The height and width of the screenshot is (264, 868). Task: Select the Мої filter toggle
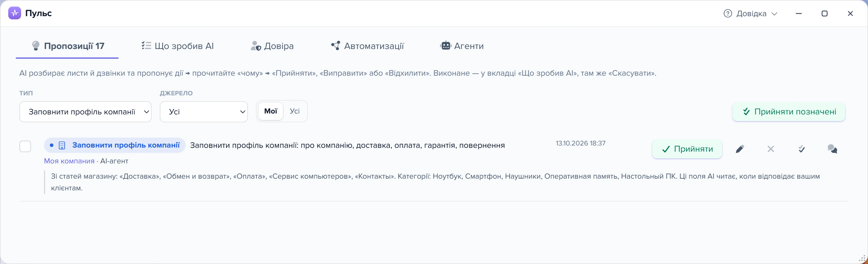click(x=271, y=111)
